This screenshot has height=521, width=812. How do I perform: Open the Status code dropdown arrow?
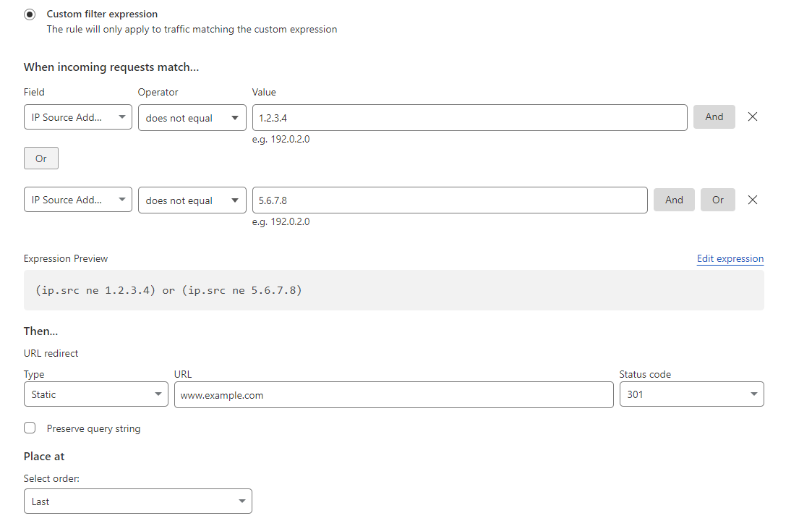[754, 394]
